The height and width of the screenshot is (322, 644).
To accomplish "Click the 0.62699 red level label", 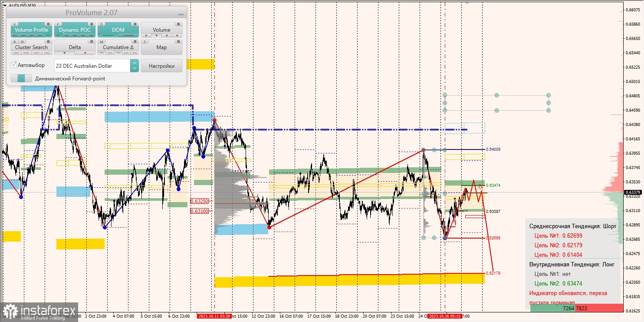I will coord(493,238).
